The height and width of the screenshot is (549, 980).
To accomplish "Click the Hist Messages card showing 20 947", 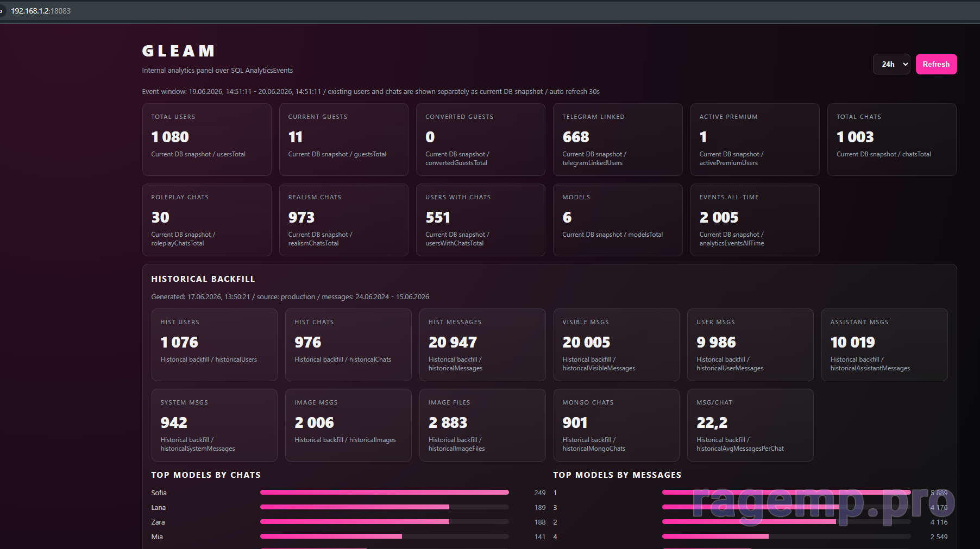I will point(482,345).
